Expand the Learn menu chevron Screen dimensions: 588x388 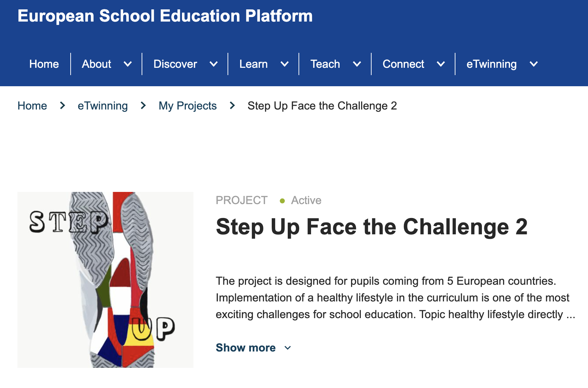point(285,64)
